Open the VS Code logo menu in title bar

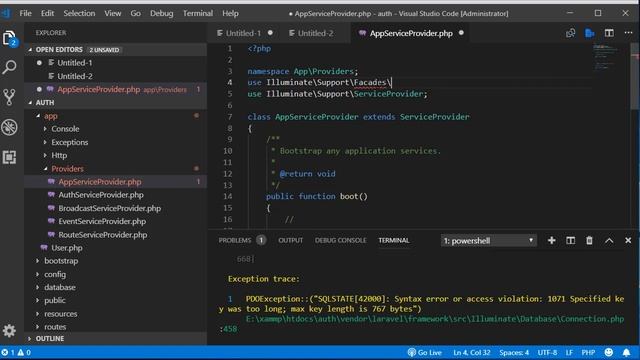pos(5,13)
